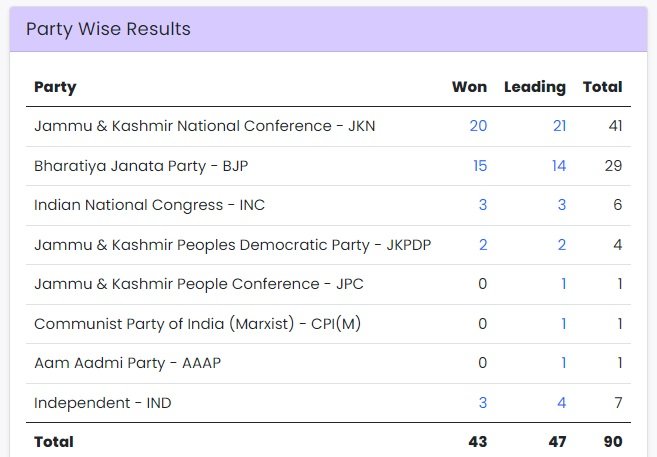Open INC won count link
Image resolution: width=657 pixels, height=457 pixels.
483,204
